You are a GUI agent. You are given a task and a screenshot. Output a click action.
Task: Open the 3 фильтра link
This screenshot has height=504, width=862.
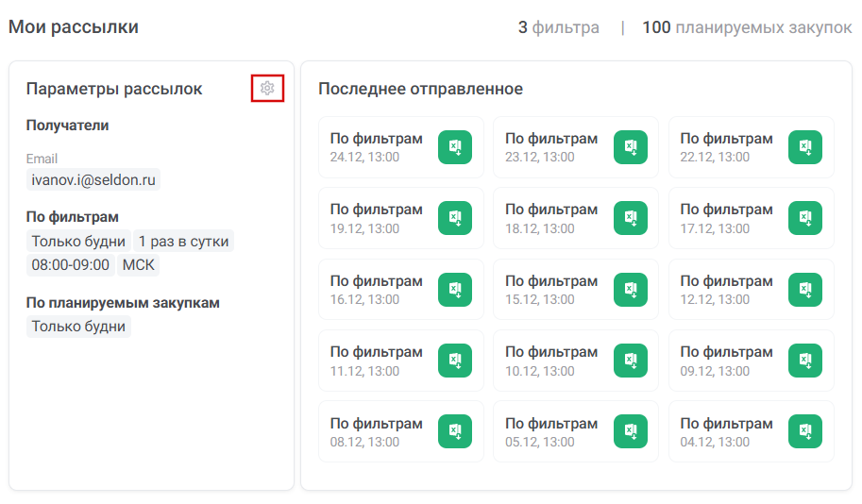(x=558, y=27)
